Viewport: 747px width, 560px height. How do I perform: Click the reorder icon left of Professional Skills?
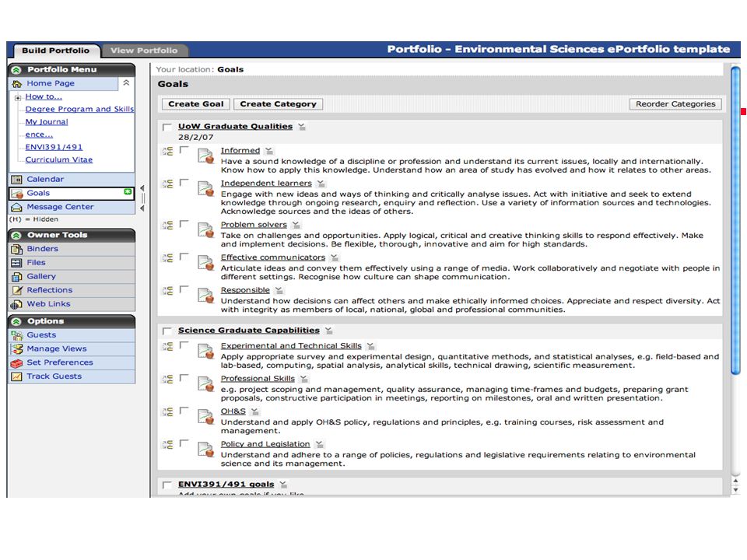(168, 380)
